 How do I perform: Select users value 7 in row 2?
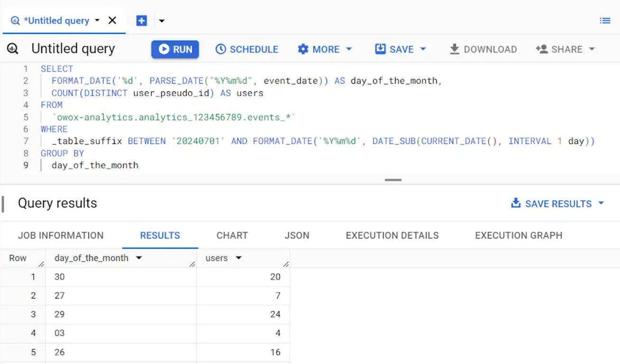278,296
